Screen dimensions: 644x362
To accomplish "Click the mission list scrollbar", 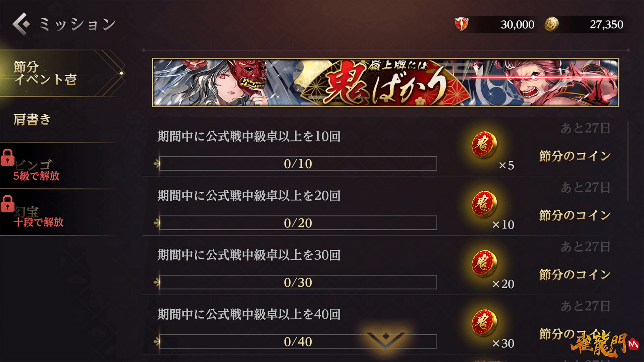I will (x=628, y=162).
